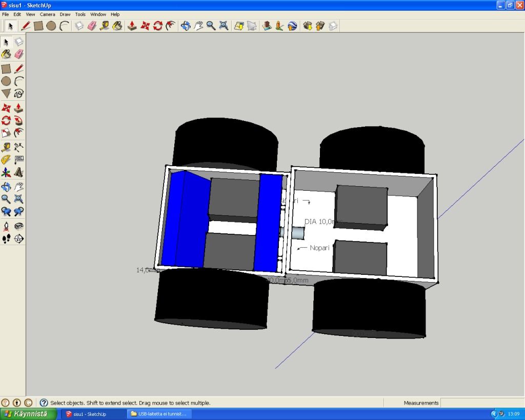Viewport: 525px width, 420px height.
Task: Click Push/Pull in the horizontal toolbar
Action: pyautogui.click(x=132, y=26)
